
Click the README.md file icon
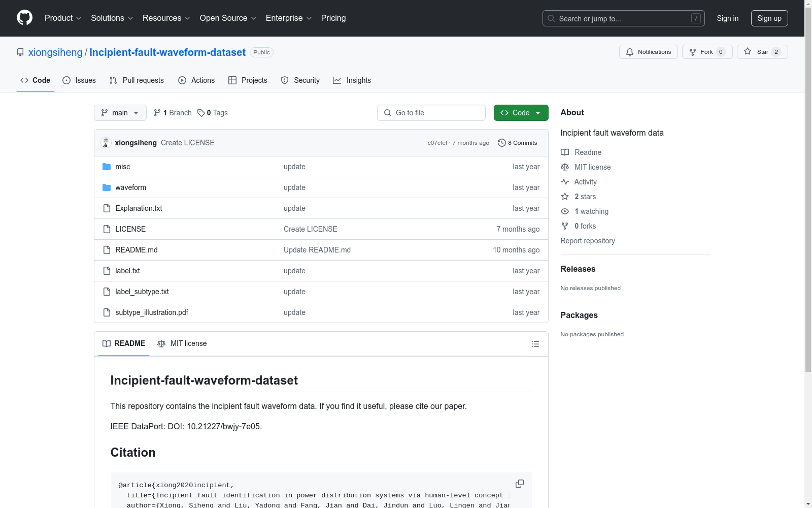[x=107, y=250]
